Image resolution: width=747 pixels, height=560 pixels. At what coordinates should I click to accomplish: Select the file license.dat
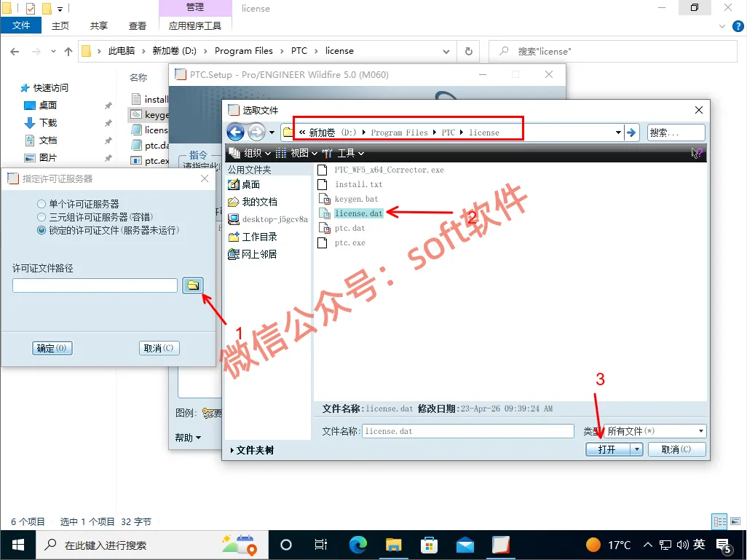click(x=350, y=213)
